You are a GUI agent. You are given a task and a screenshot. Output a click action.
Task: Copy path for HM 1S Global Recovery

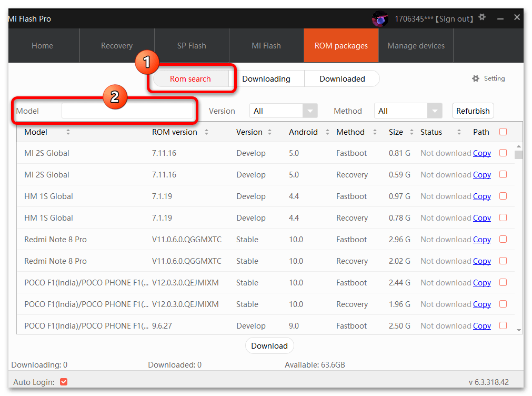click(x=482, y=217)
